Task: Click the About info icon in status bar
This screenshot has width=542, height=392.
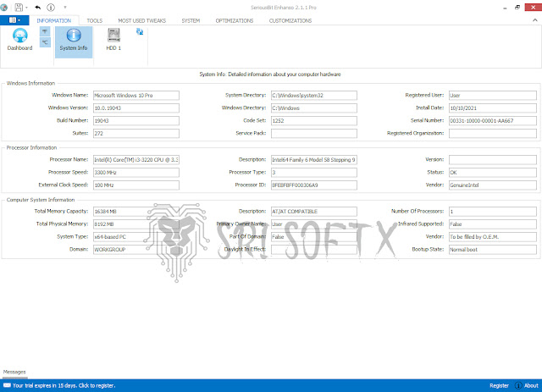Action: click(x=518, y=385)
